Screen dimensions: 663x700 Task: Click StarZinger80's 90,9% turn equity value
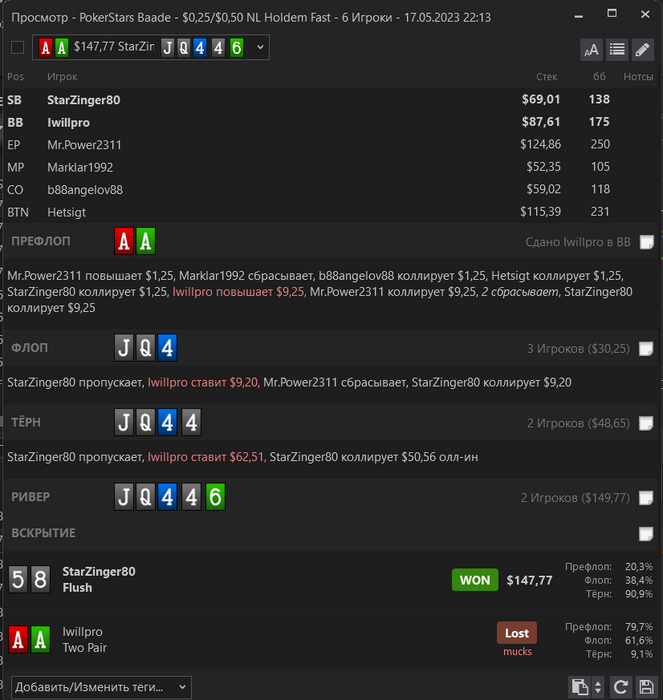click(639, 594)
